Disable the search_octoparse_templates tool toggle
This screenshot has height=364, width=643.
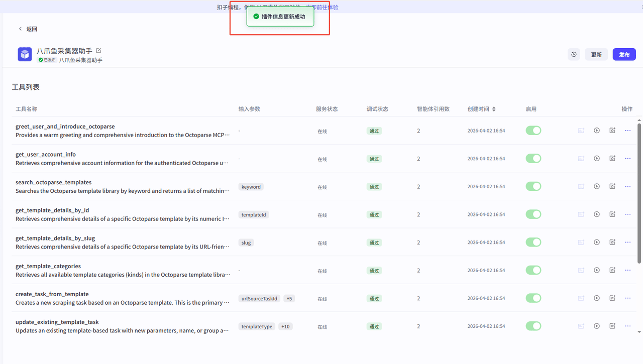533,186
